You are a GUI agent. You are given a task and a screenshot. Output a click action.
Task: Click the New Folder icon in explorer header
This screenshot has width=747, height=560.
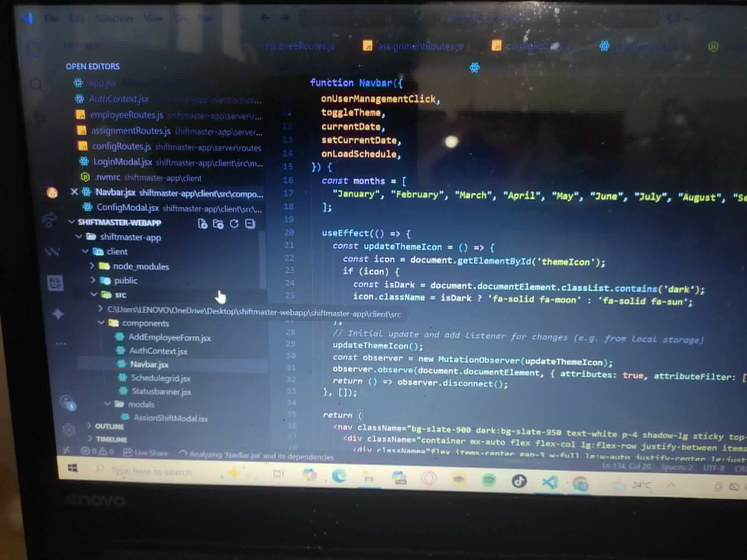(218, 224)
